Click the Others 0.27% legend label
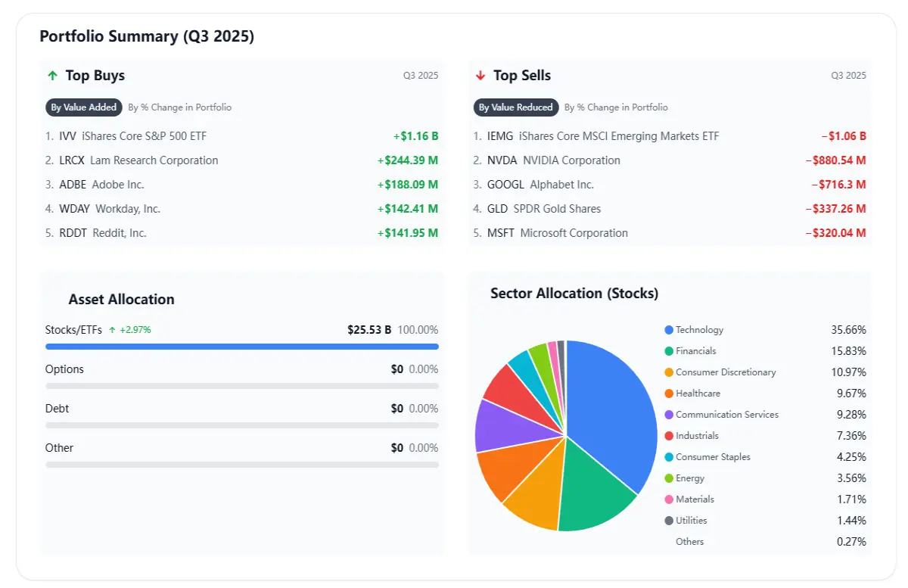 [x=689, y=542]
